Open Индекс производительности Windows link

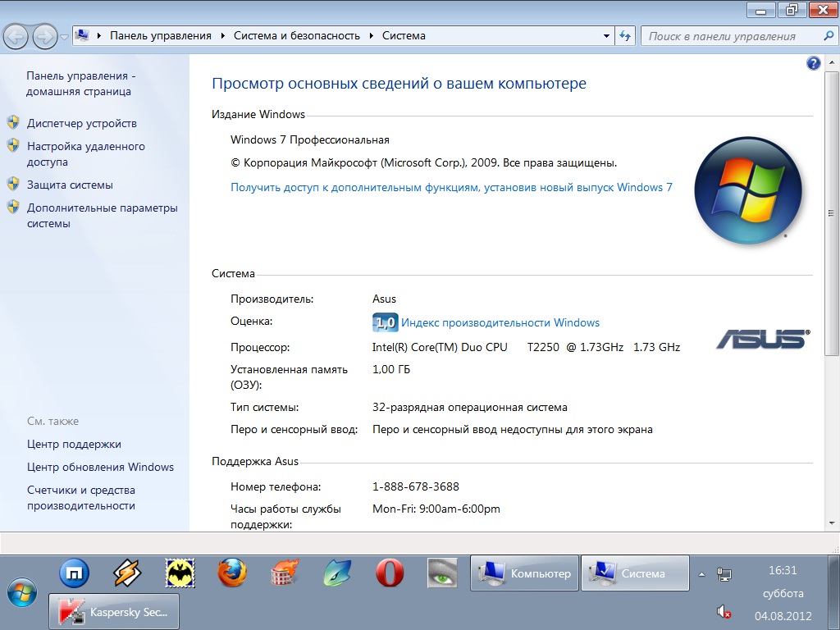click(500, 322)
